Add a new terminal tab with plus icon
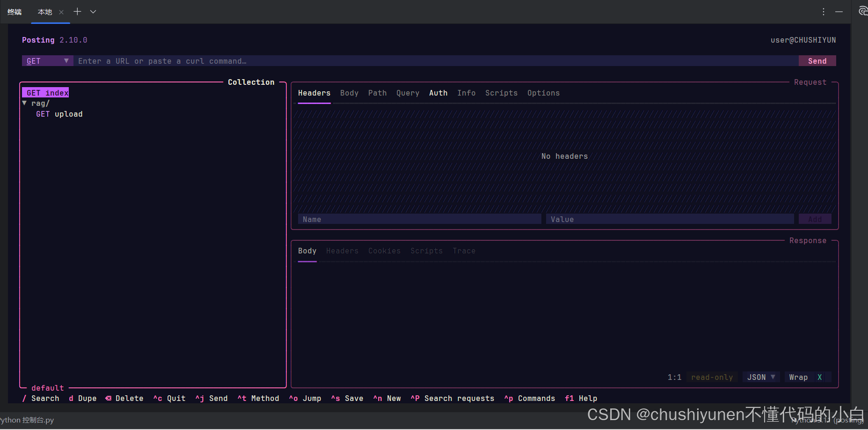Image resolution: width=868 pixels, height=430 pixels. (x=78, y=12)
